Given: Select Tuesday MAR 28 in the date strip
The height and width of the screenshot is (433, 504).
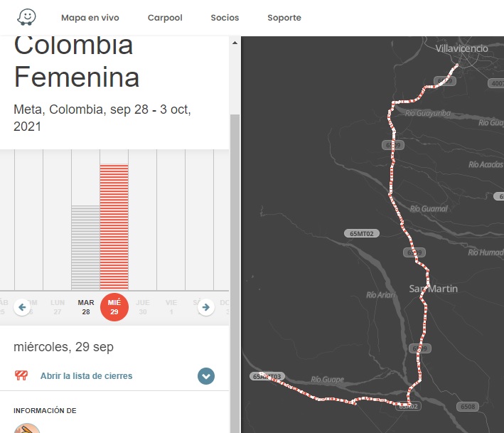Looking at the screenshot, I should click(86, 307).
